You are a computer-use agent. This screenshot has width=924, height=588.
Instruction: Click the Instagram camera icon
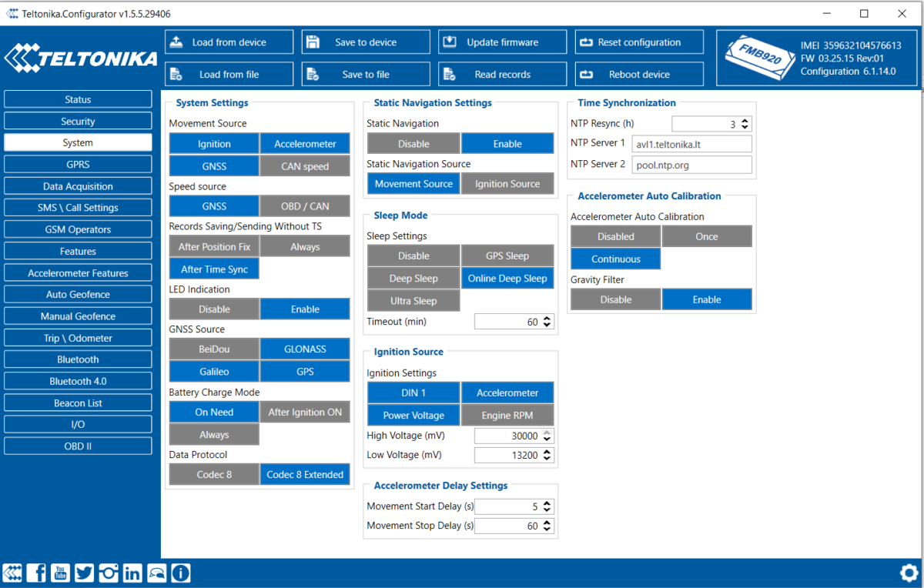click(x=109, y=573)
